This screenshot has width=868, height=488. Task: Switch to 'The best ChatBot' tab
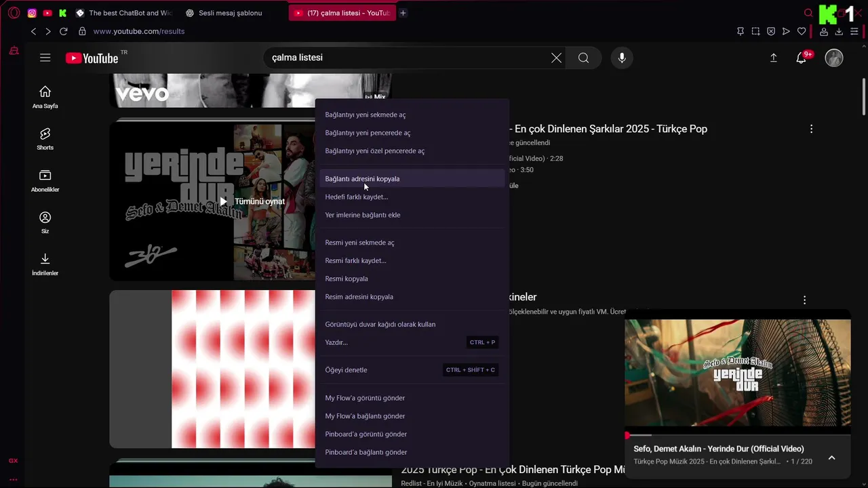pyautogui.click(x=125, y=13)
